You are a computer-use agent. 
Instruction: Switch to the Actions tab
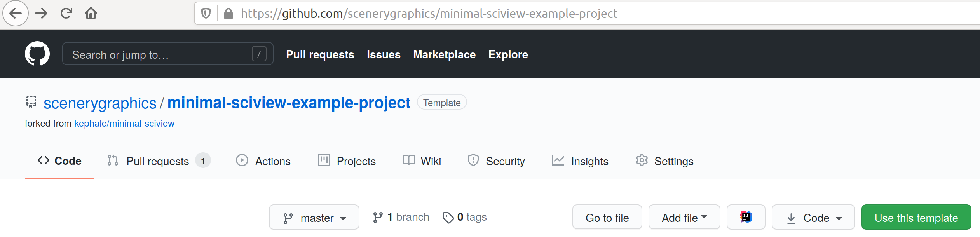coord(263,161)
